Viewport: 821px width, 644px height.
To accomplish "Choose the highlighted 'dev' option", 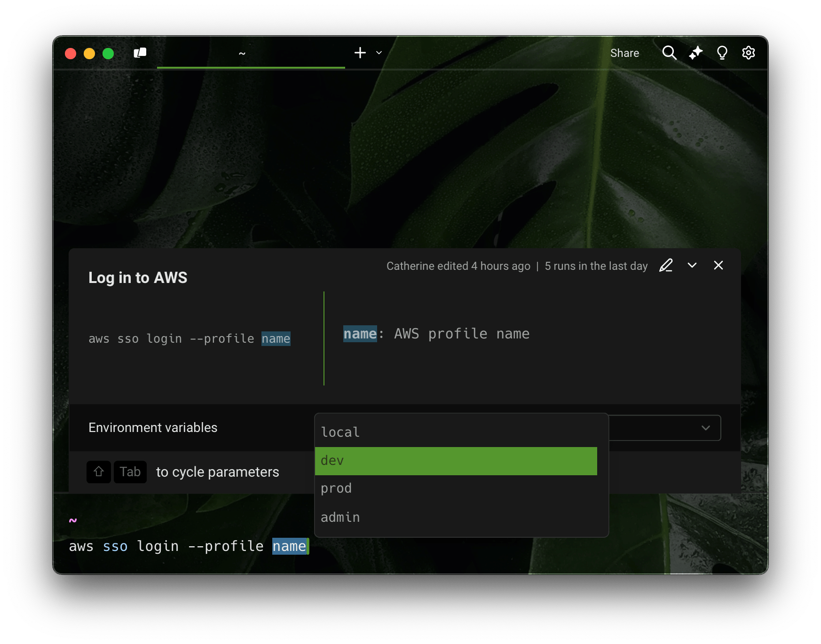I will [456, 461].
